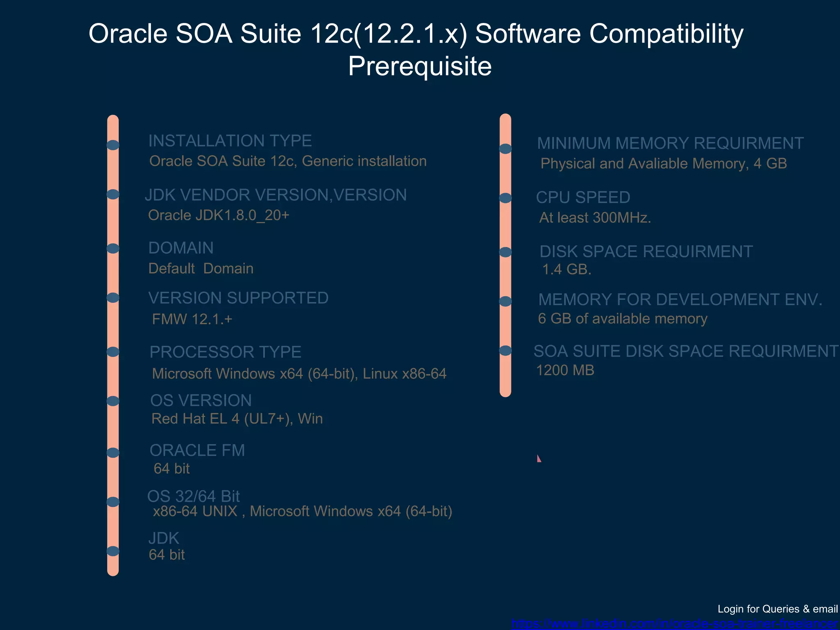Select the 'PROCESSOR TYPE' heading
This screenshot has width=840, height=630.
click(x=226, y=352)
